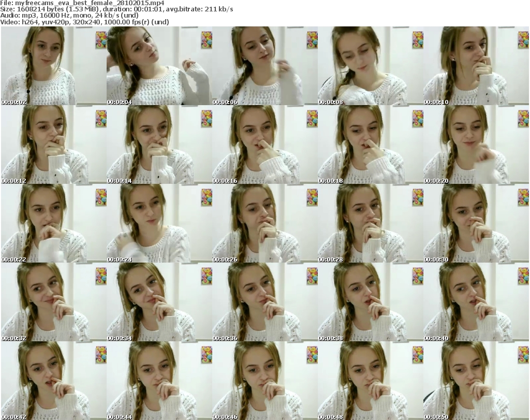Click the 'Video: h264, yuv420p' line
The image size is (530, 420).
tap(84, 22)
